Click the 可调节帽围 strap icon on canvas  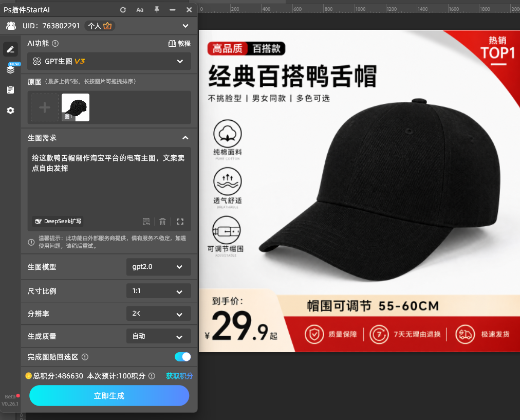pyautogui.click(x=227, y=230)
